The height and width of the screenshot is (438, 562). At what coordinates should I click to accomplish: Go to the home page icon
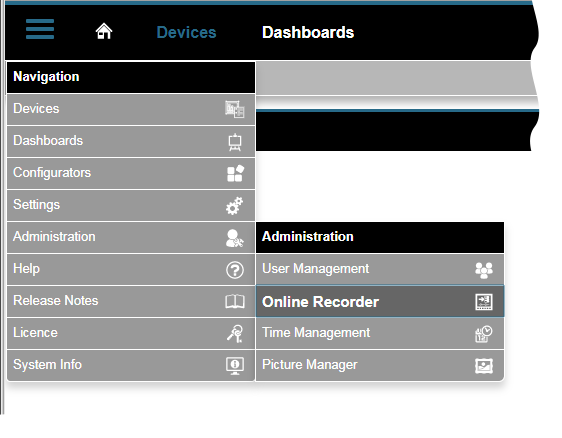(104, 31)
